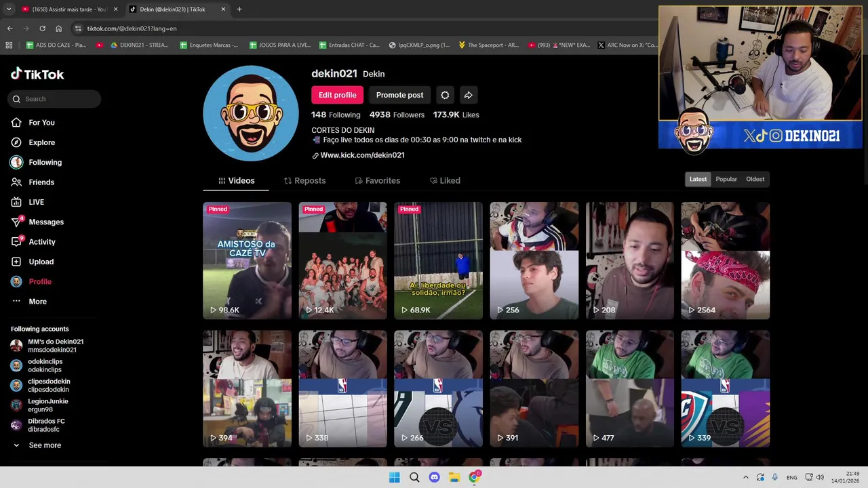Image resolution: width=868 pixels, height=488 pixels.
Task: Open the pinned video with 68.9K views
Action: [438, 260]
